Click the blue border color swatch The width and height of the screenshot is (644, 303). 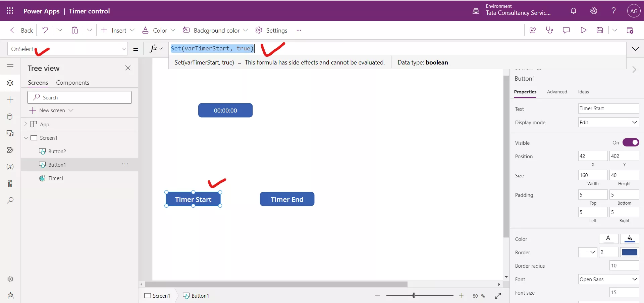click(630, 253)
